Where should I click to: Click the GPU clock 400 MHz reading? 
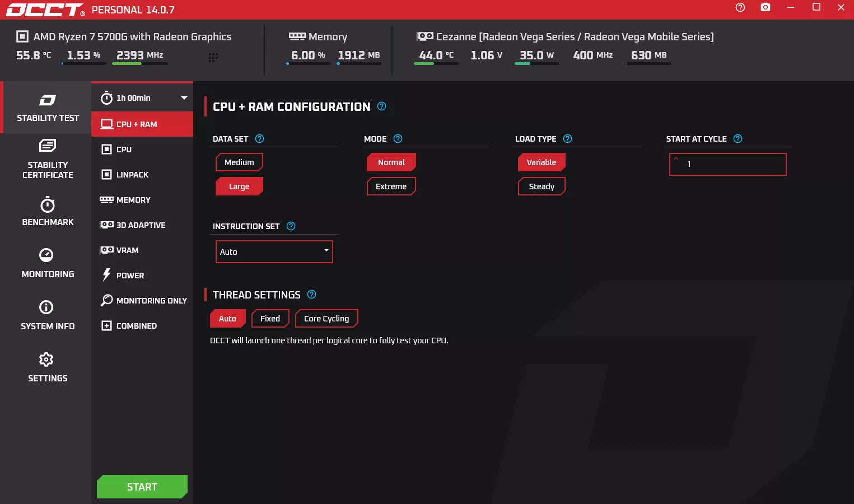(x=593, y=55)
